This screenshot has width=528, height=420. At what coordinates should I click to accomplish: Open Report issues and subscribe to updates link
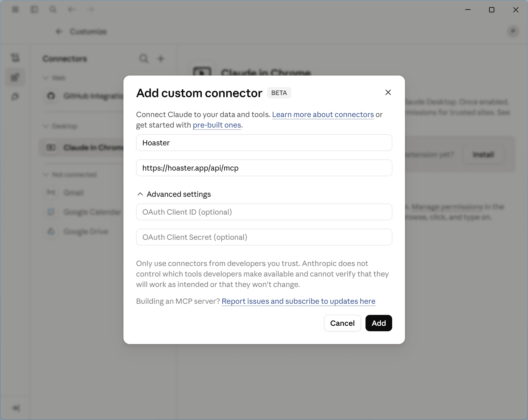(x=298, y=301)
